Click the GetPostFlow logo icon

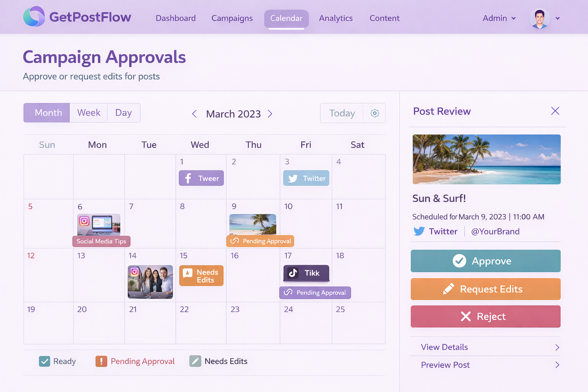(34, 17)
